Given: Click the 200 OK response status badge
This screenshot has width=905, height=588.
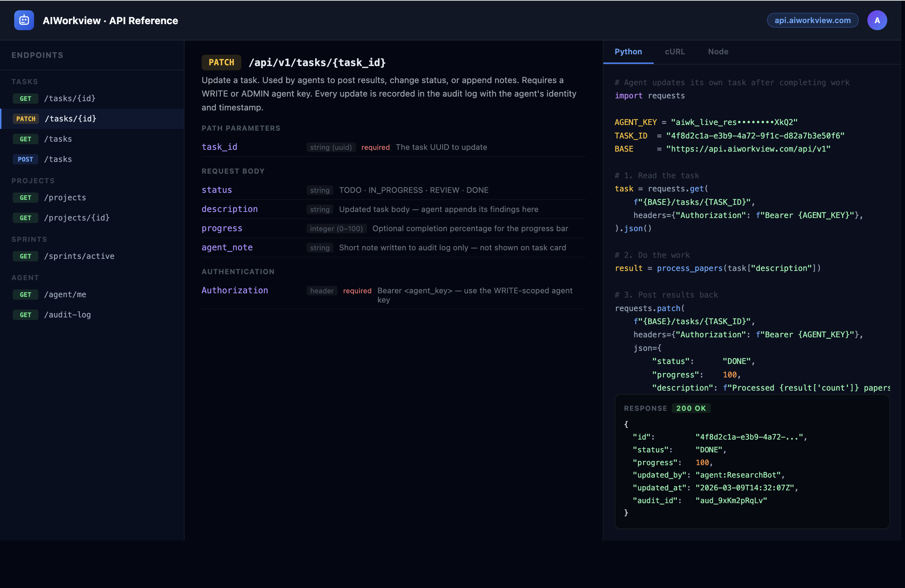Looking at the screenshot, I should (691, 408).
